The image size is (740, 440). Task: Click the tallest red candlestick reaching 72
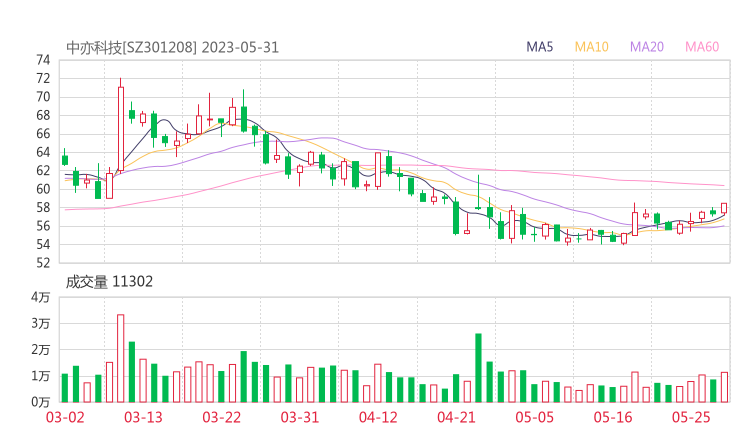[121, 128]
